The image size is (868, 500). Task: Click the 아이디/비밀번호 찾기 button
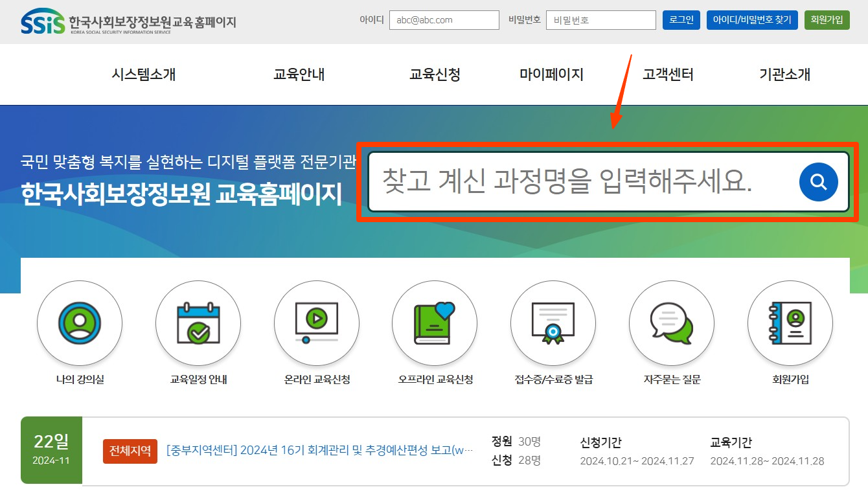click(751, 19)
